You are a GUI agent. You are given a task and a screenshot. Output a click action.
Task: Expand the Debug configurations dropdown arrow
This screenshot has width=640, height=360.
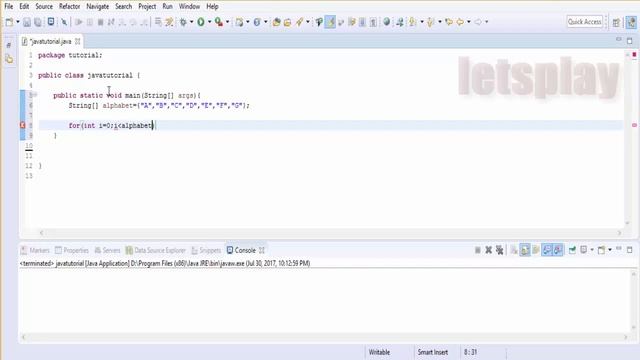pyautogui.click(x=191, y=22)
